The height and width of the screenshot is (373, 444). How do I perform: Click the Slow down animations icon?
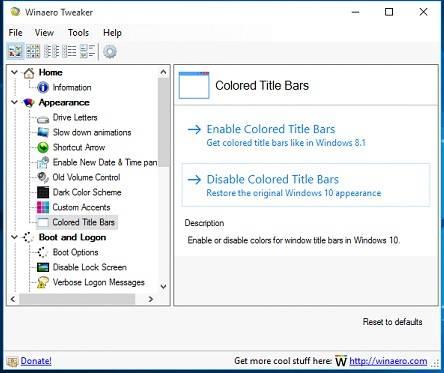[43, 132]
